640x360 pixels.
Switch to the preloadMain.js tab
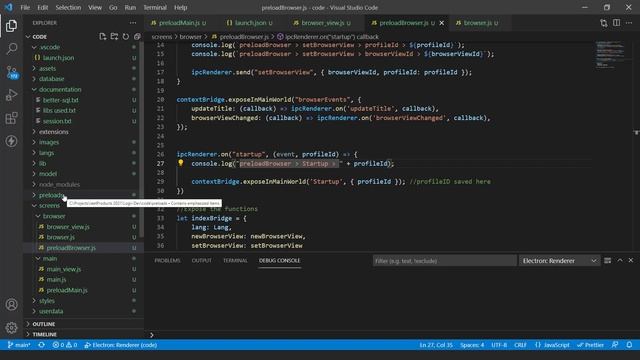point(179,23)
